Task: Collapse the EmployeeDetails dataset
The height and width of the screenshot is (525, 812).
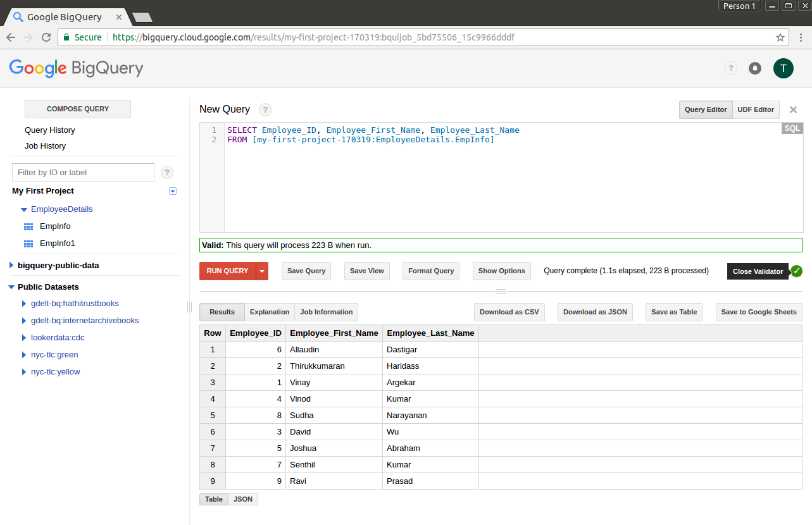Action: [24, 209]
